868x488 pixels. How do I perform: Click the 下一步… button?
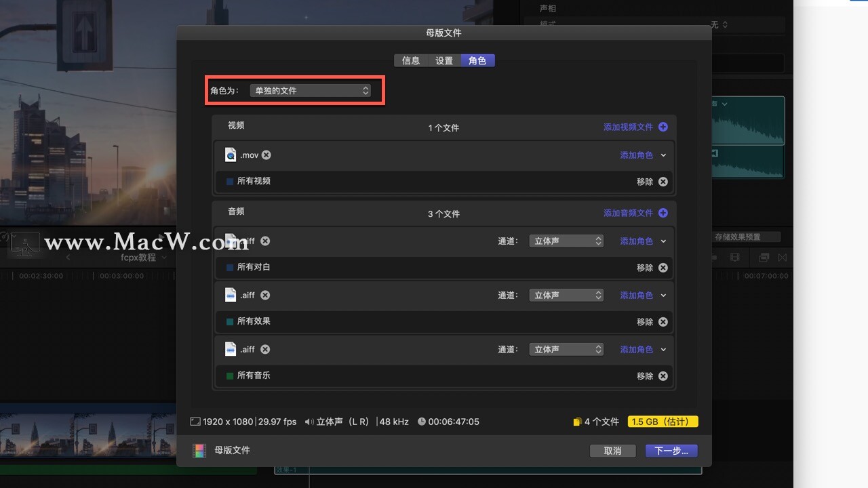(671, 451)
